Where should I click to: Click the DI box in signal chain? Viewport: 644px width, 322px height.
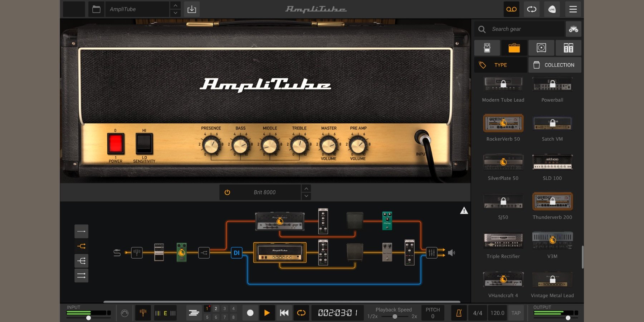[x=236, y=253]
